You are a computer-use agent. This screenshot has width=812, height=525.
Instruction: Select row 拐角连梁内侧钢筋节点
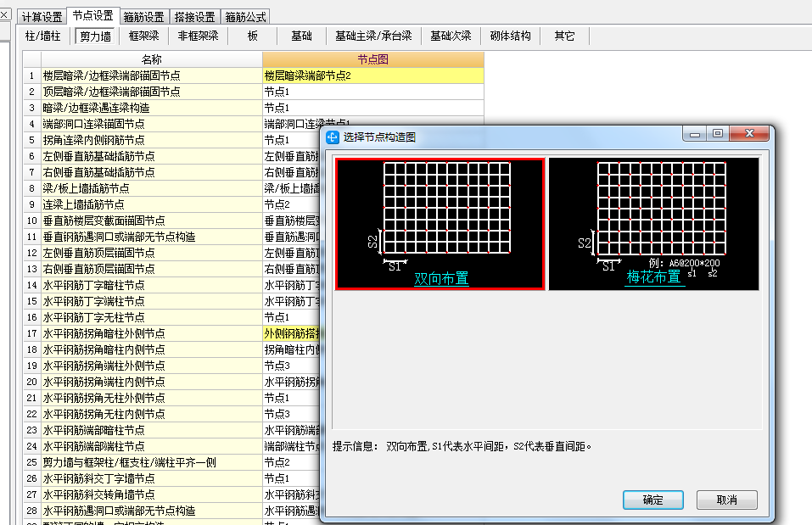click(x=151, y=140)
